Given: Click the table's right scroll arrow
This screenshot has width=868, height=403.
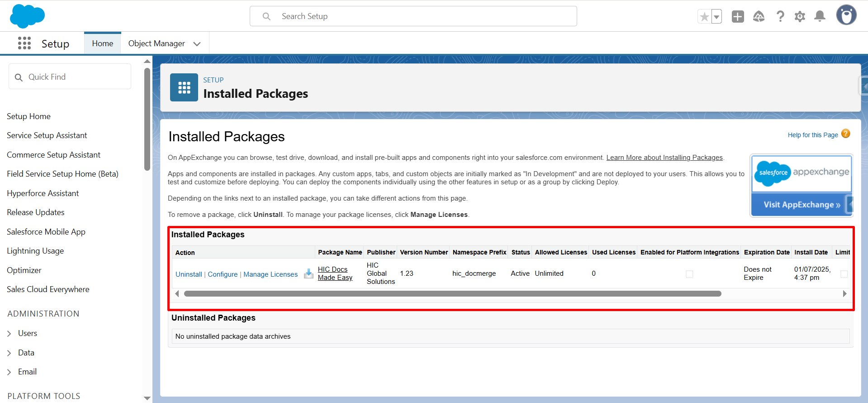Looking at the screenshot, I should coord(844,294).
